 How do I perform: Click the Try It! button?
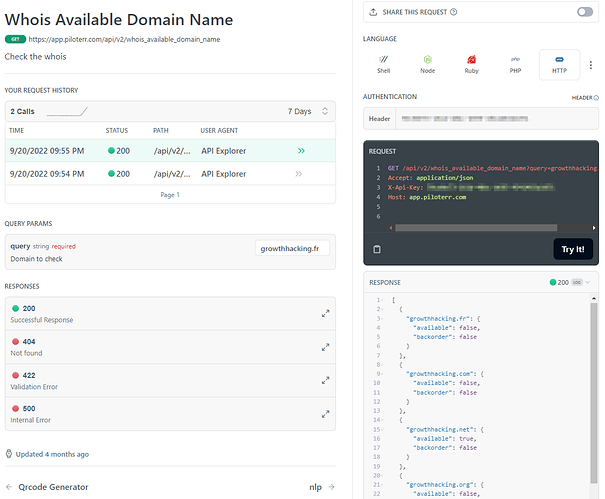coord(573,249)
